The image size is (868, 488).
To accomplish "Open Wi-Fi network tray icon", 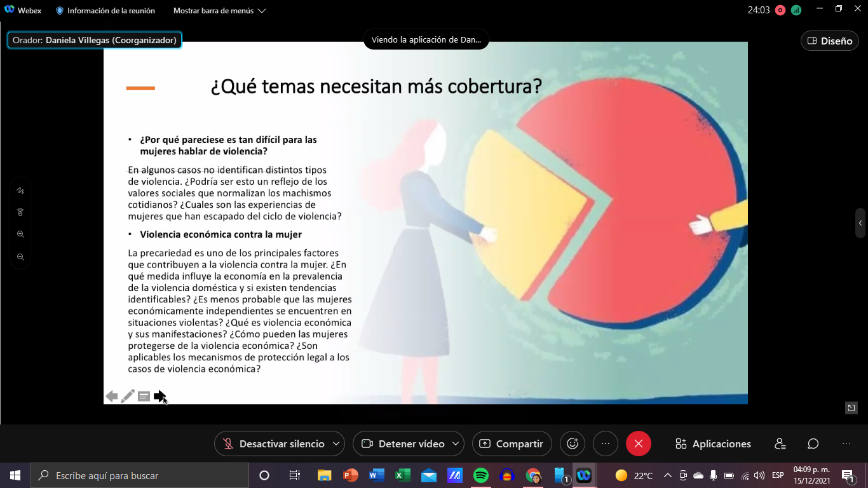I will point(745,475).
